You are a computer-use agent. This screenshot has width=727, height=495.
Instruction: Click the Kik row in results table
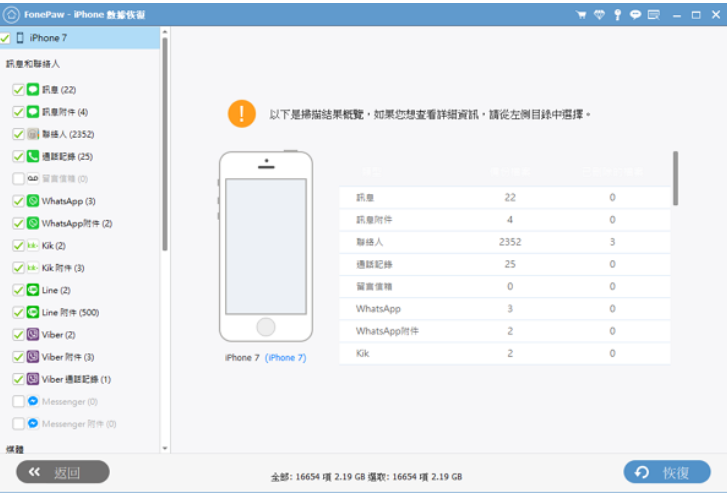coord(504,353)
